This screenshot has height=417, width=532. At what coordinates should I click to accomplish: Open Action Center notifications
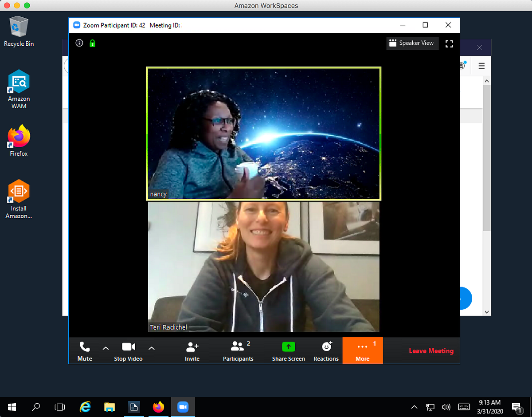tap(516, 407)
